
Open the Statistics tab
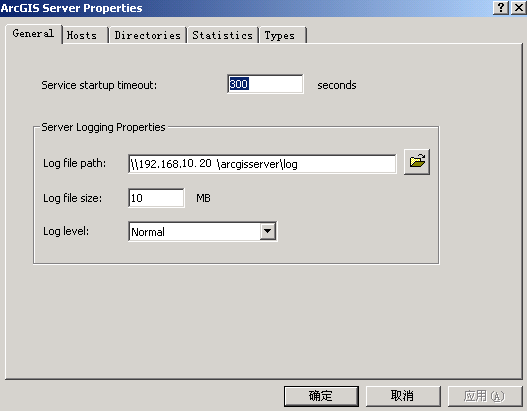coord(222,35)
